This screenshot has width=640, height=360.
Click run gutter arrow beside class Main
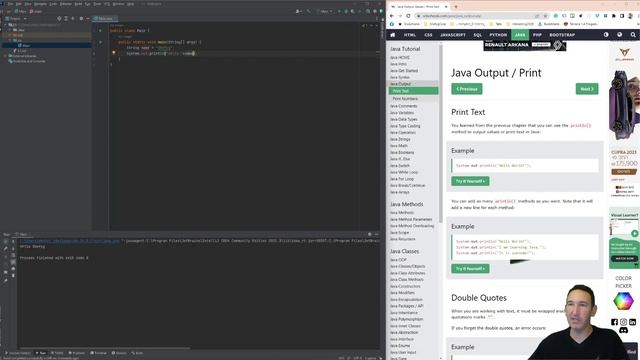(x=100, y=31)
